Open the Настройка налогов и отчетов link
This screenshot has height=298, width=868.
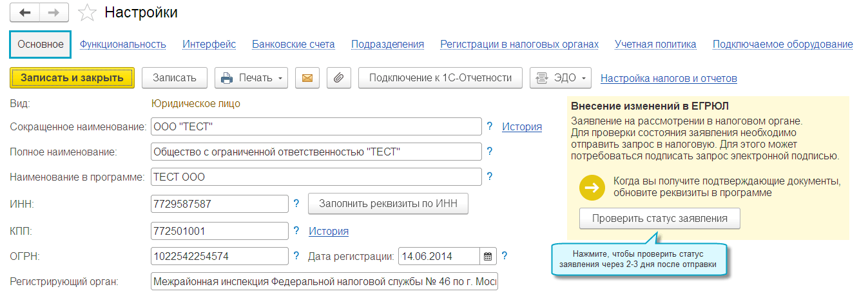pos(669,79)
